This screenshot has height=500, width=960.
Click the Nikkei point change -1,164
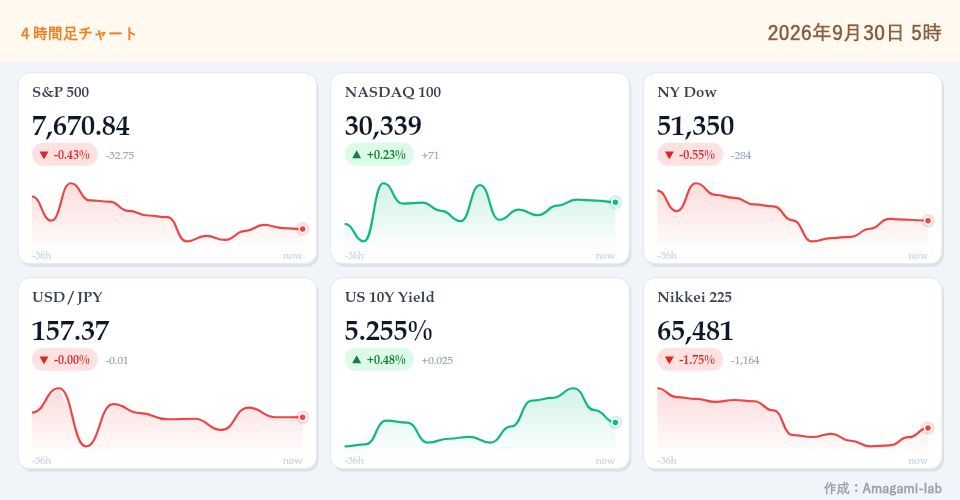(745, 360)
